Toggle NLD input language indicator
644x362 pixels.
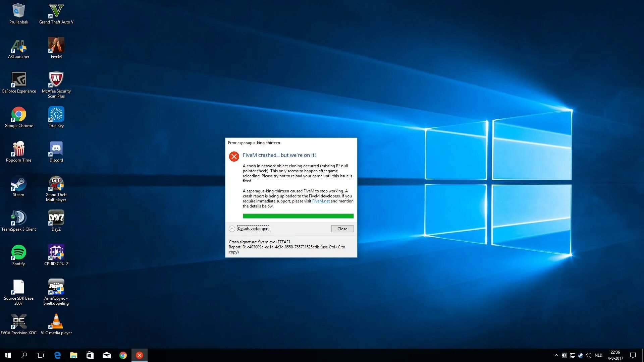[598, 355]
